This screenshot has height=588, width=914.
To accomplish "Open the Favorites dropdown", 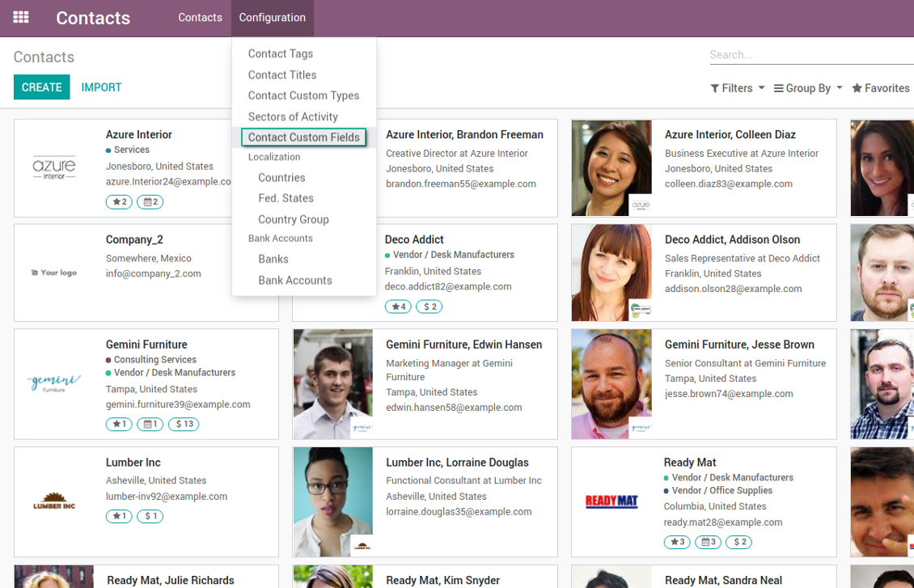I will pyautogui.click(x=881, y=88).
